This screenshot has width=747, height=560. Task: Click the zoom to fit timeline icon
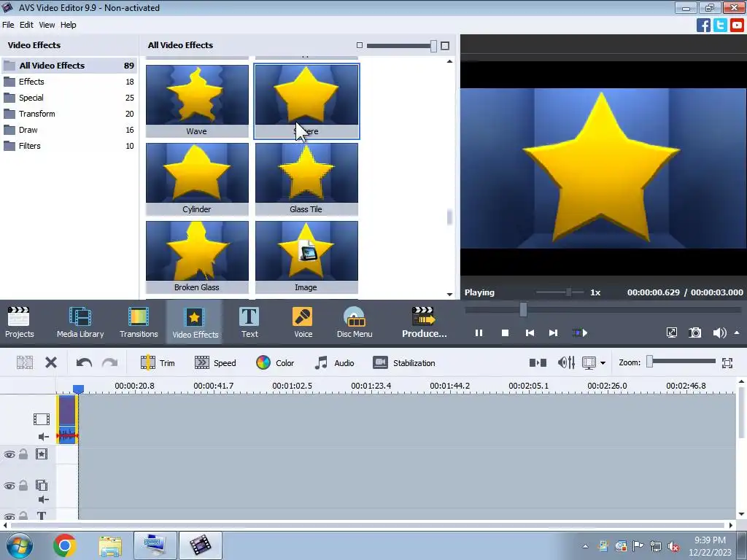click(x=727, y=363)
